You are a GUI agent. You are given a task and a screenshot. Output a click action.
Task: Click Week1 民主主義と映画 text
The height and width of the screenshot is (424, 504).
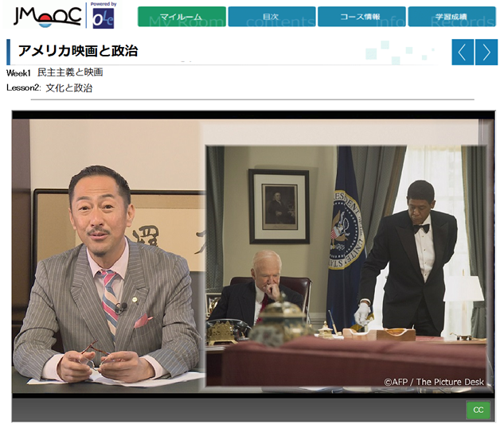55,72
